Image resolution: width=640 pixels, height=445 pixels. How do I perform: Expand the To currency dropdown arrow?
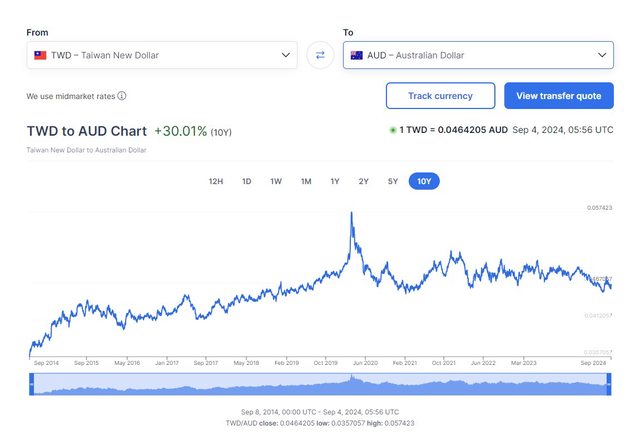click(602, 55)
